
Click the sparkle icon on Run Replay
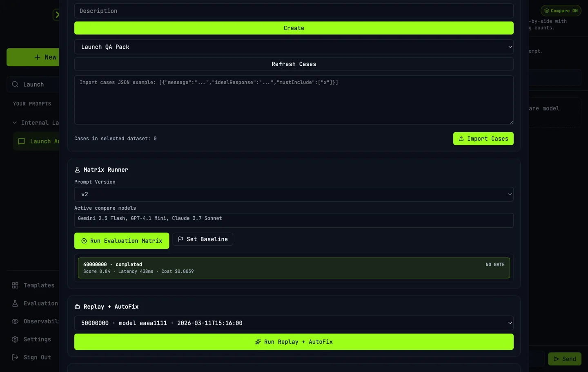pos(258,342)
